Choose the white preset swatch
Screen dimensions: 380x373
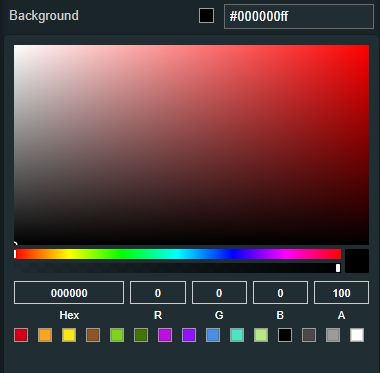tap(357, 335)
